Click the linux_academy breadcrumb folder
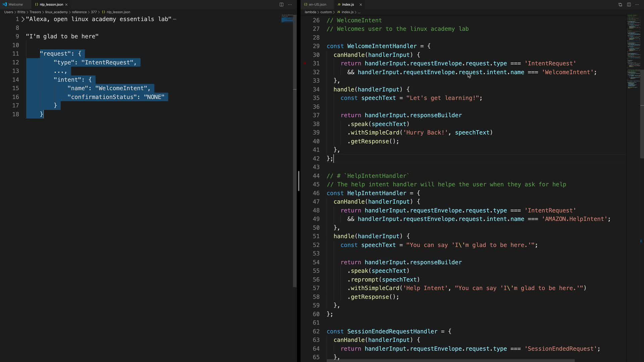 click(56, 12)
